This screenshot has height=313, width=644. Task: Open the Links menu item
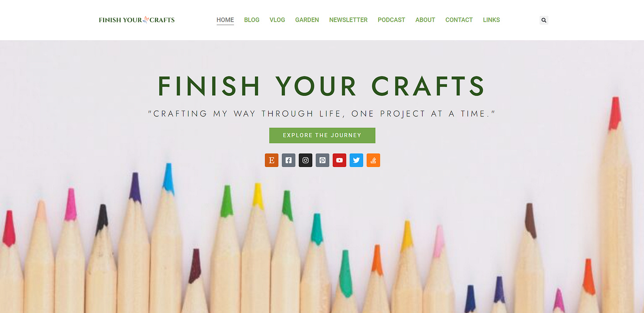point(491,20)
